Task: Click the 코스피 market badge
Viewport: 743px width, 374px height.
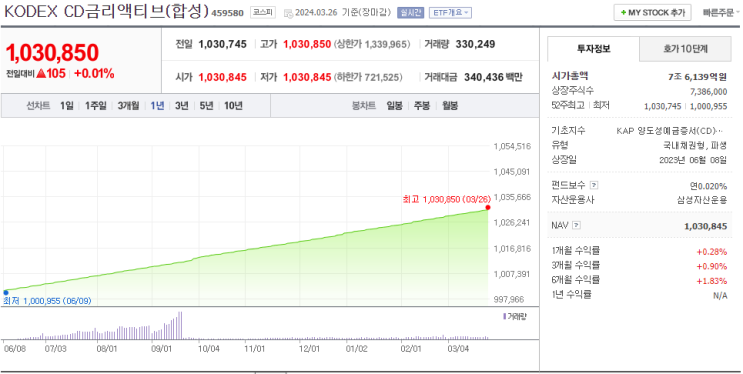Action: (263, 13)
